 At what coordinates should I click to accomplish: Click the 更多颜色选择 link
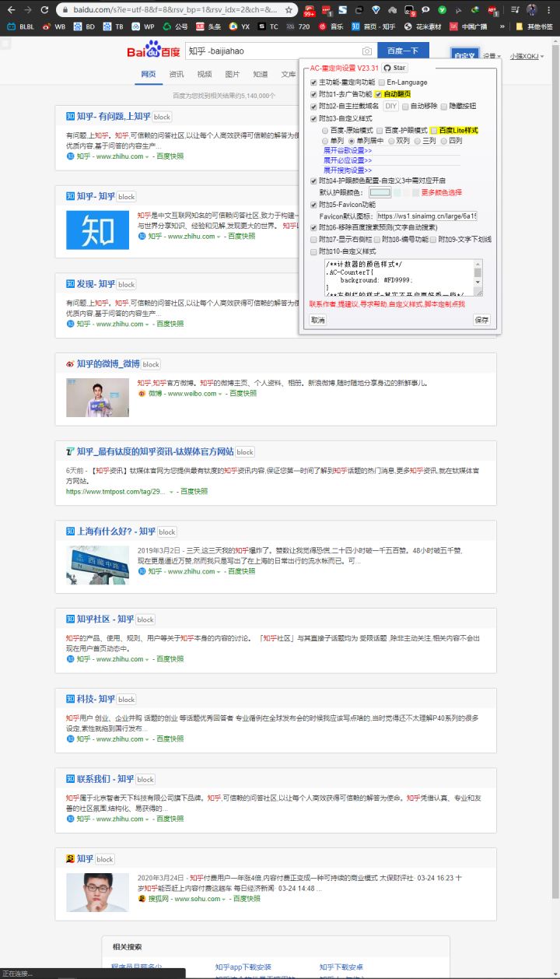[442, 192]
